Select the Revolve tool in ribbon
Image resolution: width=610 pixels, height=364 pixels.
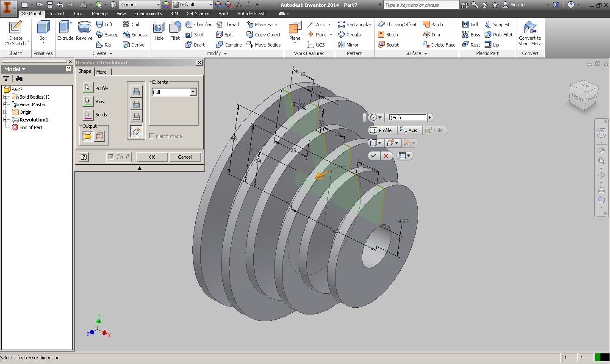click(84, 31)
